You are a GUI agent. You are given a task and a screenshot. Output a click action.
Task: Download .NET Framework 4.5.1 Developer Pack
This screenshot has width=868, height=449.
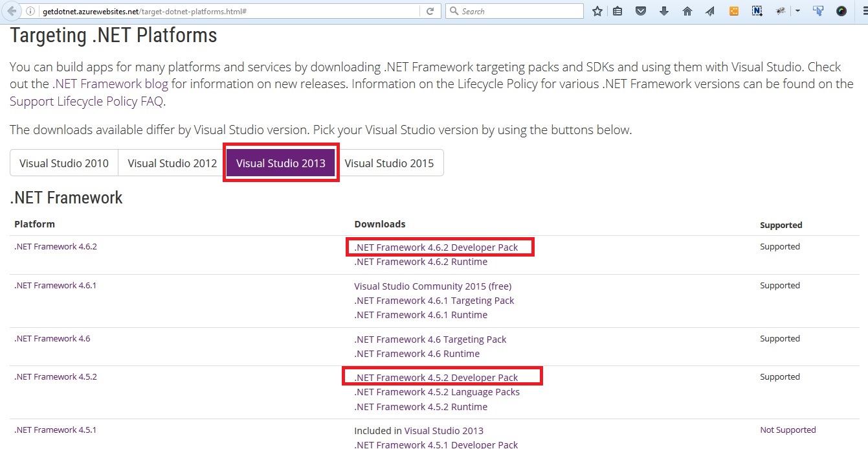pos(436,444)
